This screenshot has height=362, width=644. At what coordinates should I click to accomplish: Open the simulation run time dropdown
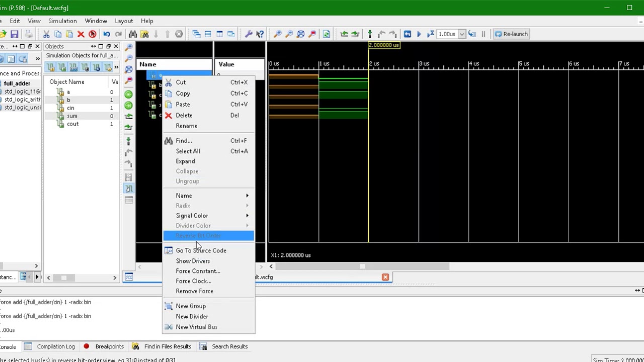click(x=462, y=34)
